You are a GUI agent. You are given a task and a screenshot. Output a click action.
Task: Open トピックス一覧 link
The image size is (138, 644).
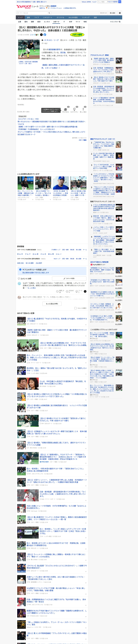pos(115,22)
